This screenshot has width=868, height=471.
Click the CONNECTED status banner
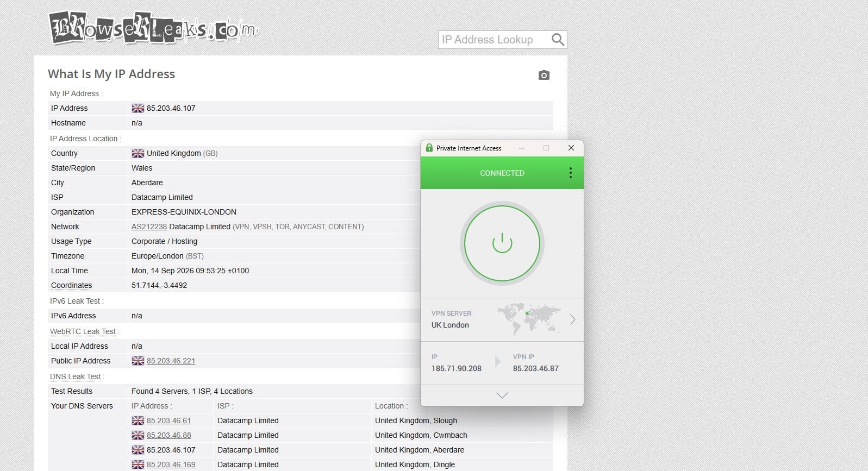coord(502,173)
